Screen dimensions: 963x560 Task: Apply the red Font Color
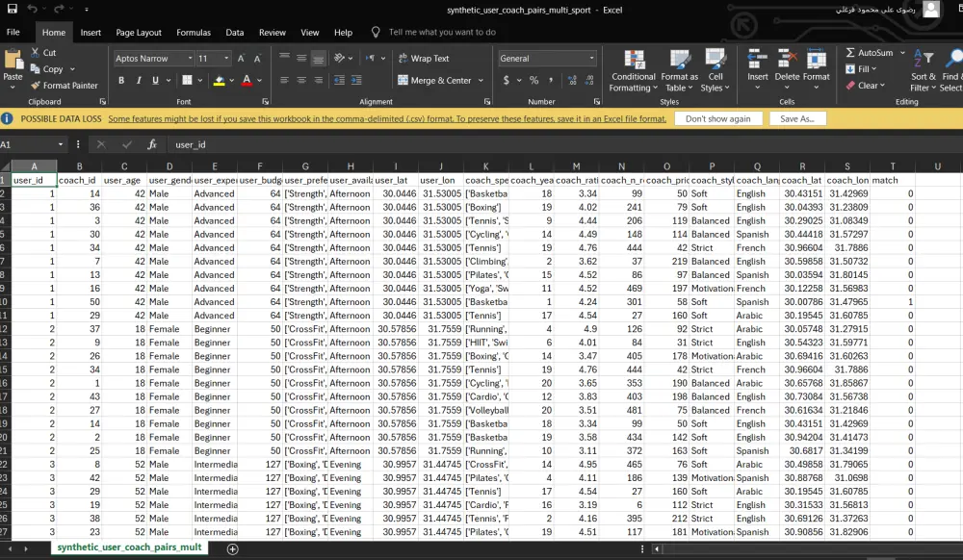247,80
